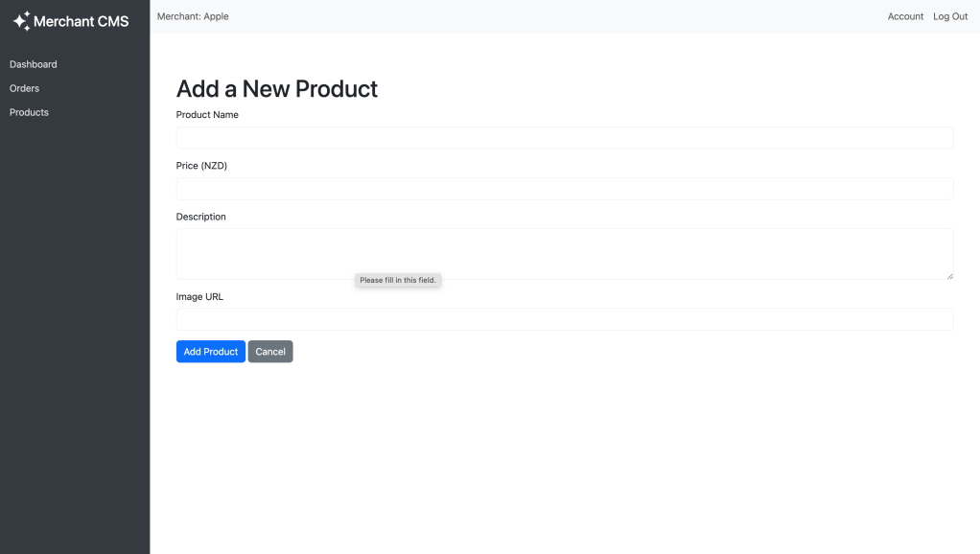Click the Product Name field label
Viewport: 980px width, 554px height.
click(207, 115)
